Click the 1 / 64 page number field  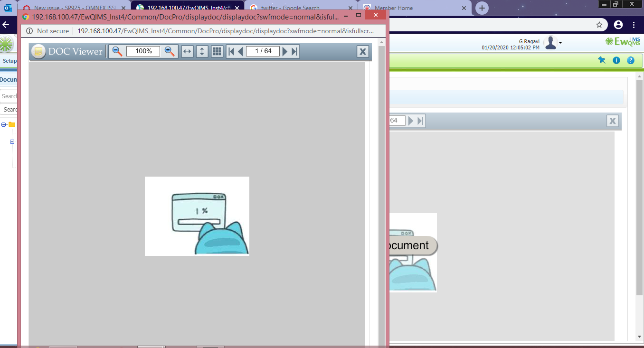click(263, 51)
